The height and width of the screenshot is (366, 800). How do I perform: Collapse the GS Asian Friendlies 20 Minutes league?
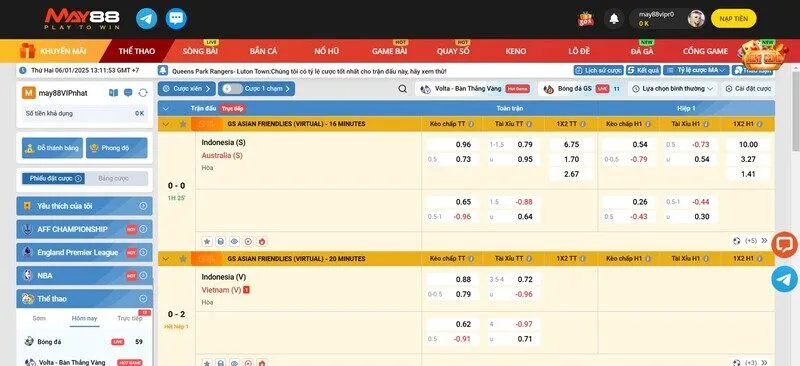tap(165, 259)
